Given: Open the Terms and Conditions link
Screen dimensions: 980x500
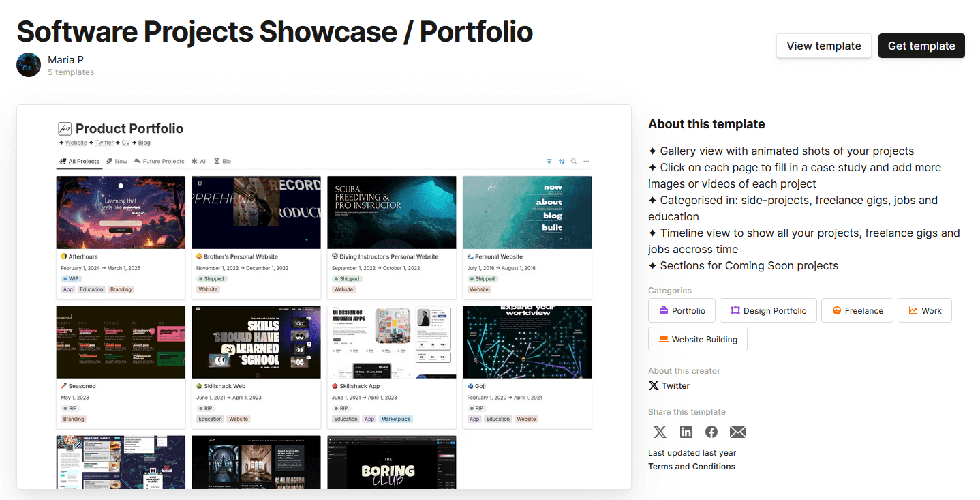Looking at the screenshot, I should [x=692, y=467].
